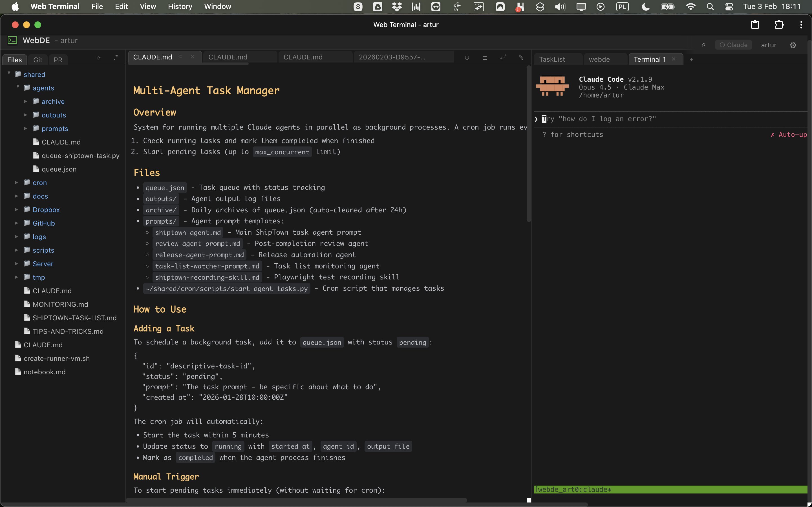
Task: Open settings with the gear icon
Action: 793,45
